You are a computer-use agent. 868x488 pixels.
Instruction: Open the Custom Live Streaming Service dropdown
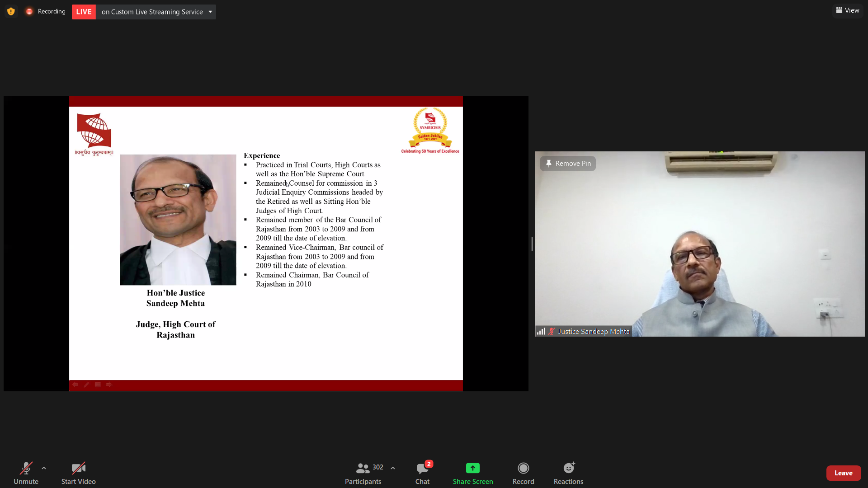pos(210,12)
